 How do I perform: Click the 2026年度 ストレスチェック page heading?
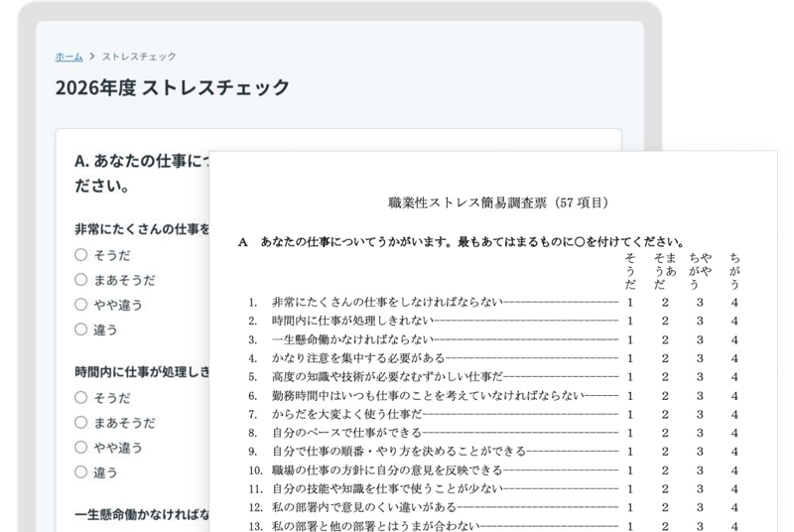click(x=172, y=87)
